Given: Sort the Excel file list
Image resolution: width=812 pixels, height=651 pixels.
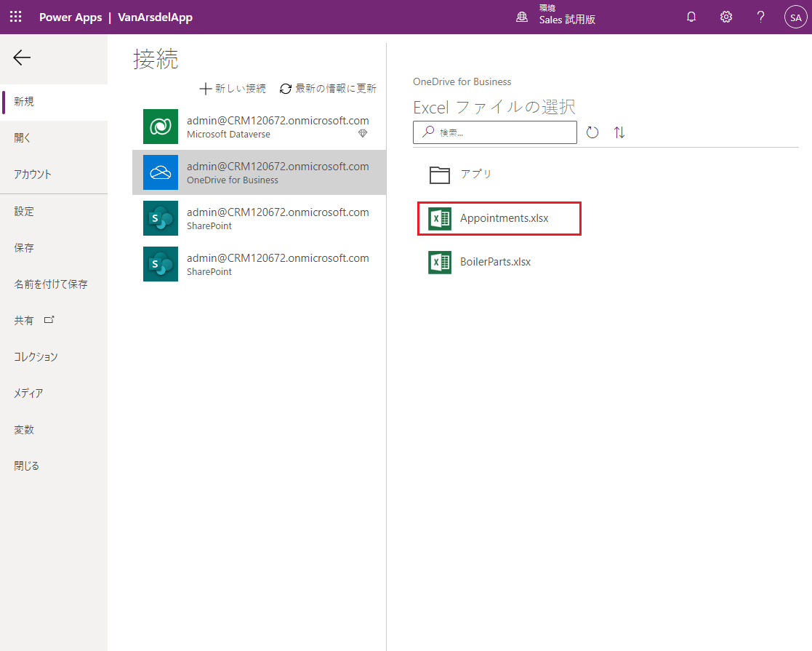Looking at the screenshot, I should coord(619,132).
